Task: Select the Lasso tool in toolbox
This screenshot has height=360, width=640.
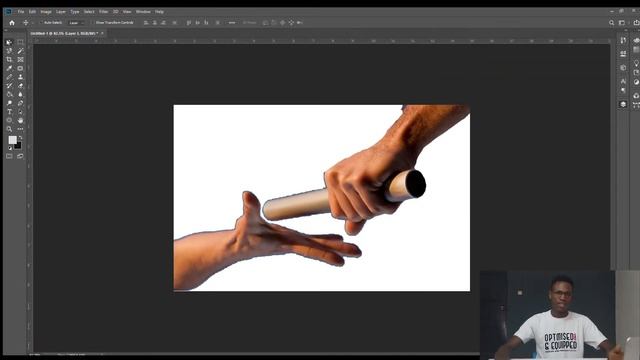Action: [9, 51]
